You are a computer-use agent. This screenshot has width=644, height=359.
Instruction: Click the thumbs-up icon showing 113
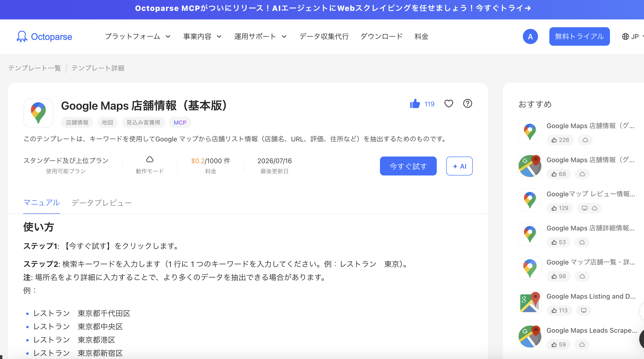tap(554, 310)
